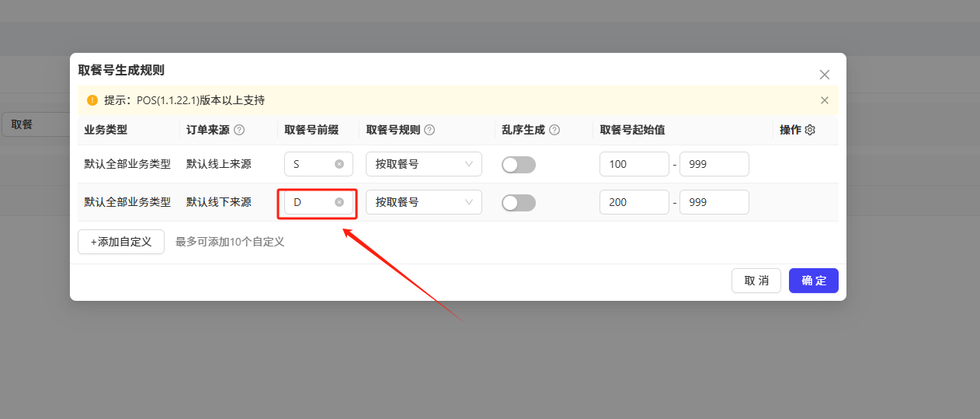This screenshot has height=419, width=980.
Task: Cancel with the 取消 button
Action: click(x=756, y=281)
